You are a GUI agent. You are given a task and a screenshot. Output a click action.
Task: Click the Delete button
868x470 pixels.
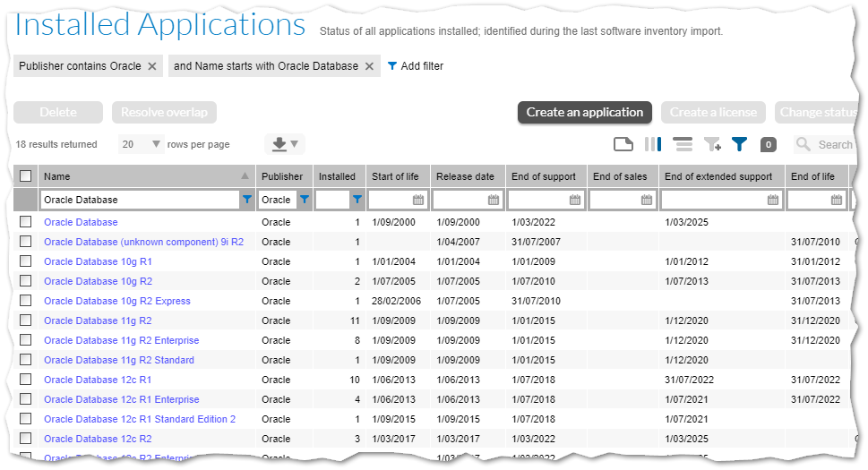coord(58,112)
